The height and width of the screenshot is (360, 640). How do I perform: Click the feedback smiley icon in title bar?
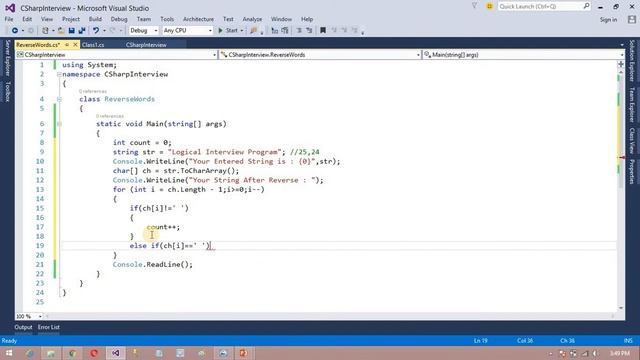489,6
